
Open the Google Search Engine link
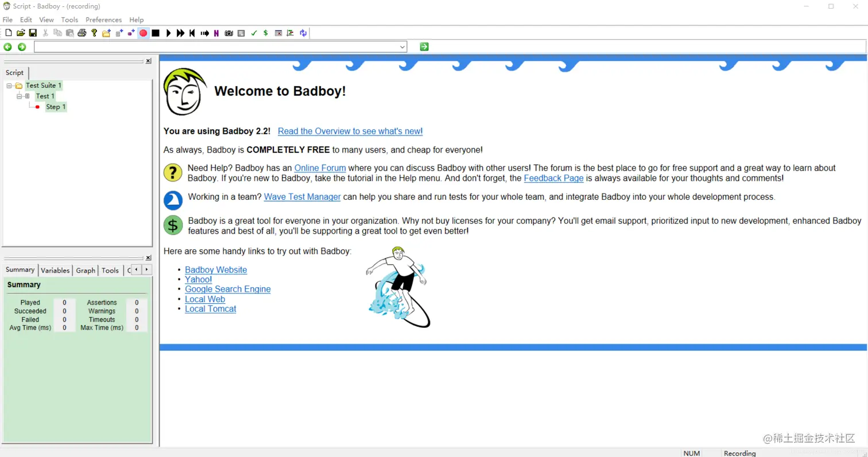click(x=228, y=289)
